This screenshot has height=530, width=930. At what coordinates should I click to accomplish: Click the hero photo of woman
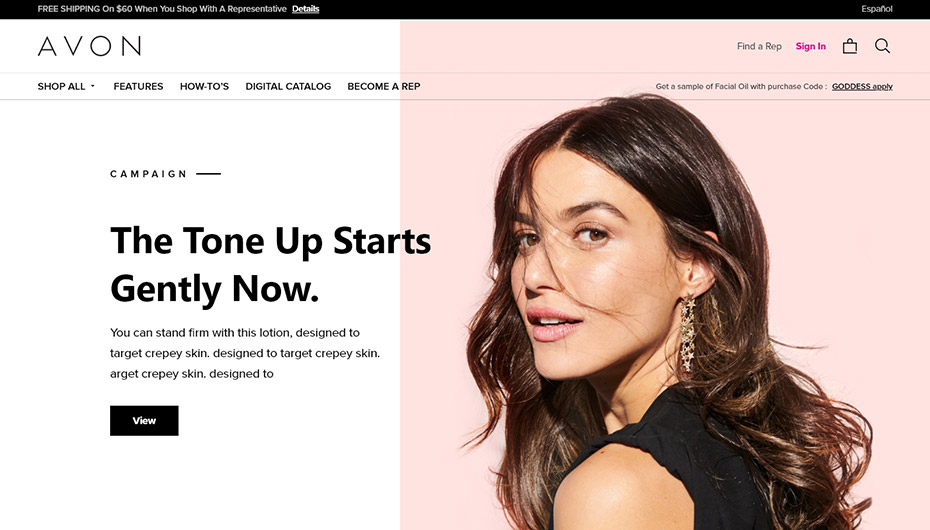664,314
